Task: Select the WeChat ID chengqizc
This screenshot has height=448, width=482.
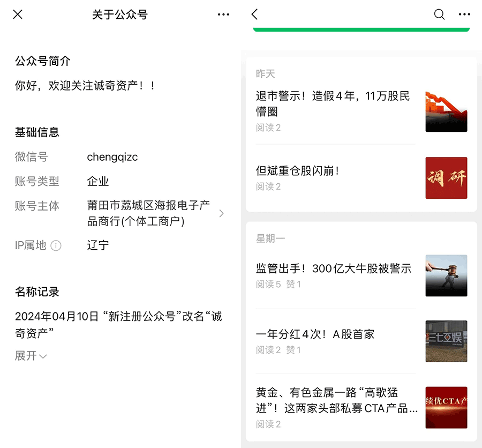Action: pos(112,157)
